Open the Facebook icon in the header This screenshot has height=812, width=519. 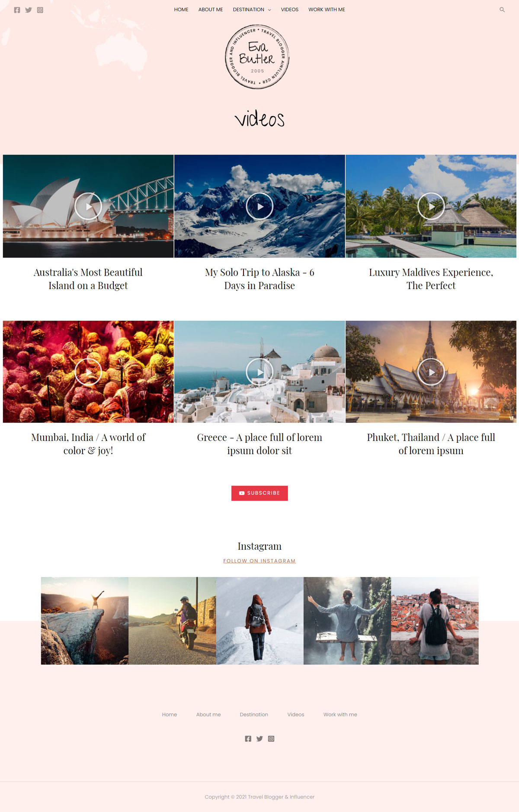pos(17,10)
